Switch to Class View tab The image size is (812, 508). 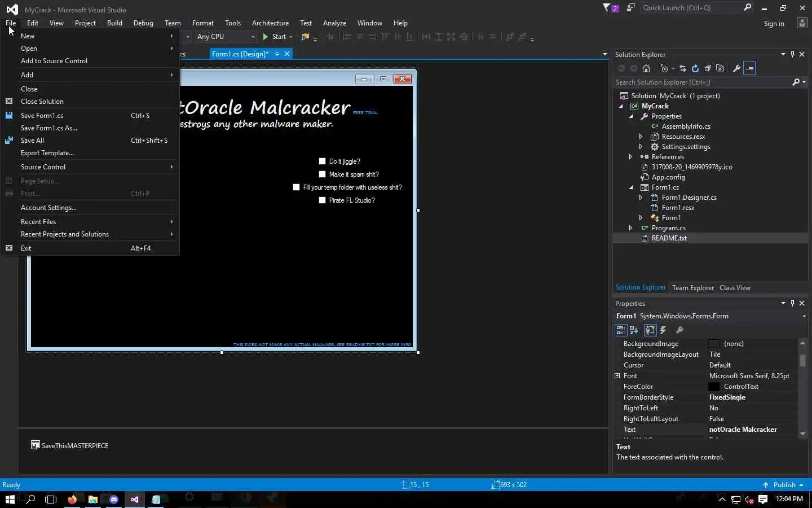click(735, 288)
